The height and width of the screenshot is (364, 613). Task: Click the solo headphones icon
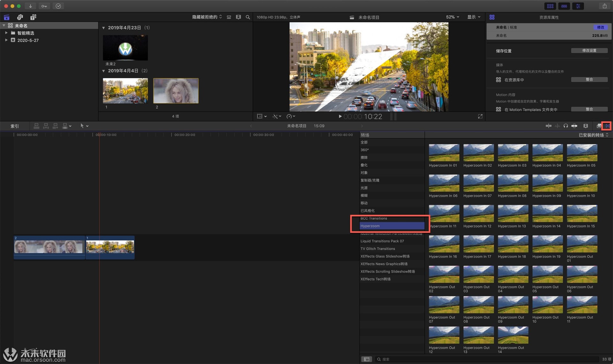tap(565, 126)
